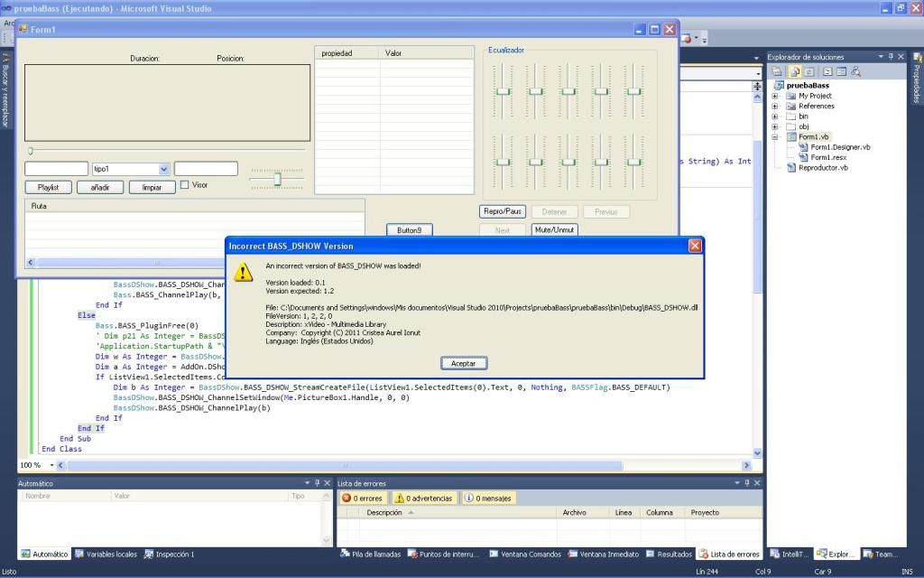Viewport: 924px width, 578px height.
Task: Toggle the 0 mensajes filter
Action: coord(488,499)
